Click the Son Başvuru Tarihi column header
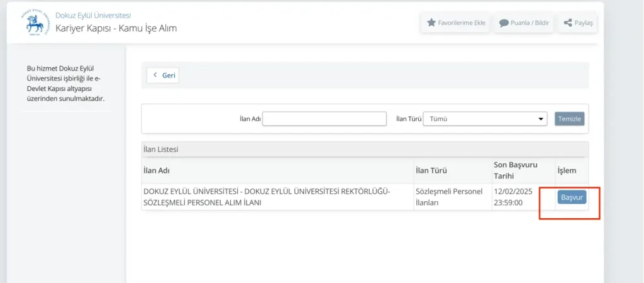 pyautogui.click(x=517, y=170)
